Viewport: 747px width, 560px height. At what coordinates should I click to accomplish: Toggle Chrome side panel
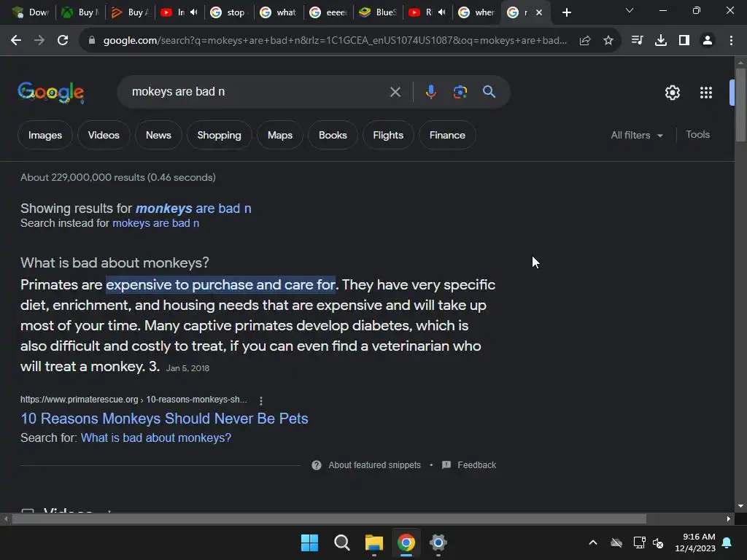pyautogui.click(x=684, y=41)
